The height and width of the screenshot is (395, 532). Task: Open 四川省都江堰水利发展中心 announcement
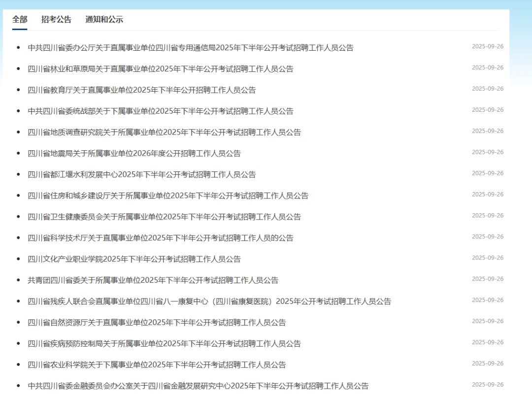click(x=142, y=175)
